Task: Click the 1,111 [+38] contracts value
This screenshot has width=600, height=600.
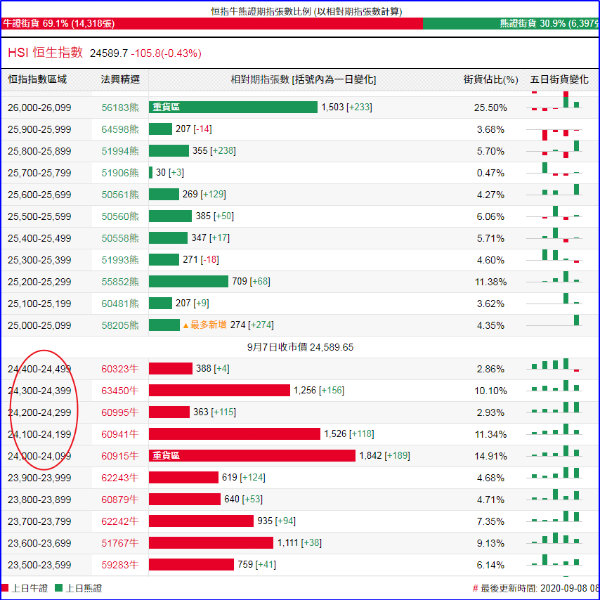Action: [x=299, y=543]
